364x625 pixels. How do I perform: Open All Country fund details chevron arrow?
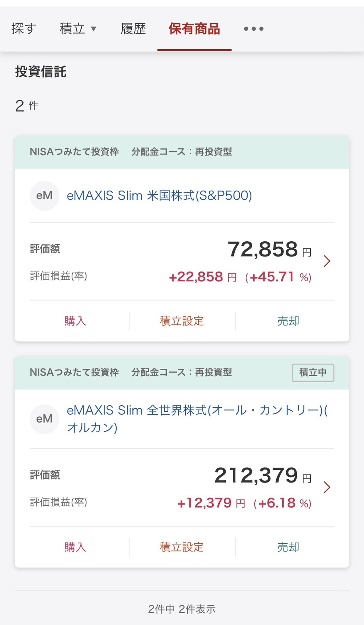[x=327, y=487]
